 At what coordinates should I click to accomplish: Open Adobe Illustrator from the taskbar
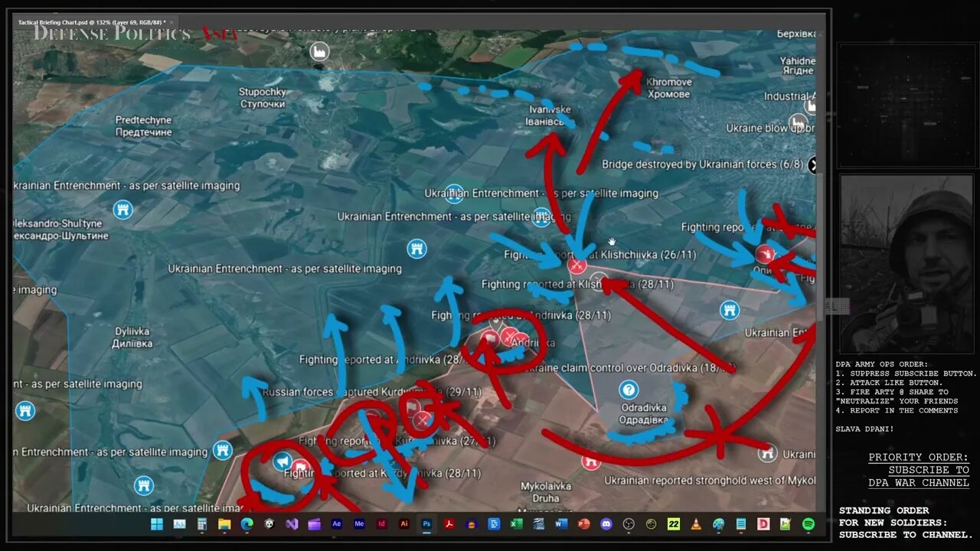click(404, 524)
